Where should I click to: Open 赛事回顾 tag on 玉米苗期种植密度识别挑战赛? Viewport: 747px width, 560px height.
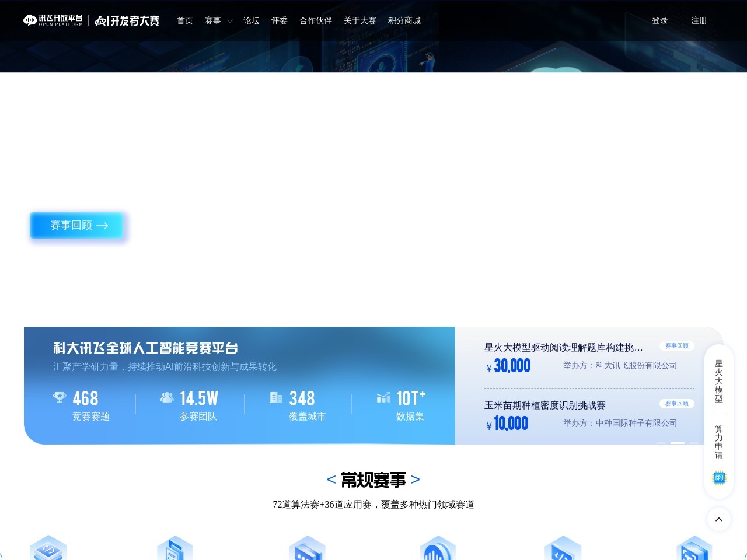point(676,403)
